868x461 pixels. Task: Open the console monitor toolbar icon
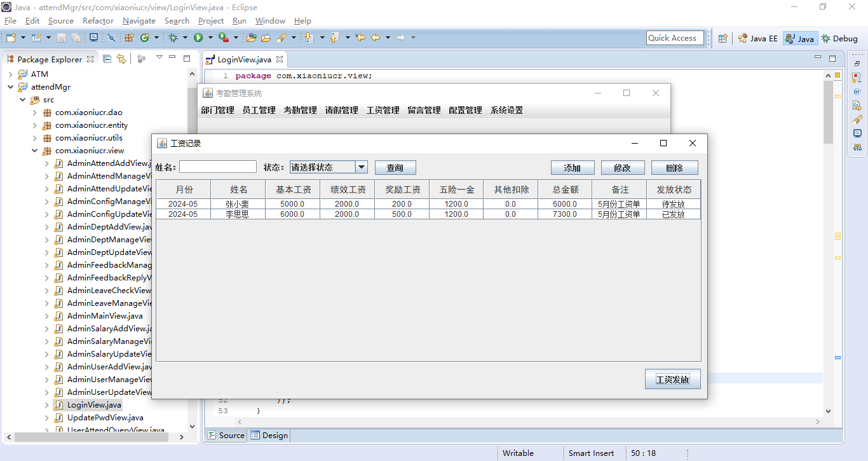click(x=93, y=38)
